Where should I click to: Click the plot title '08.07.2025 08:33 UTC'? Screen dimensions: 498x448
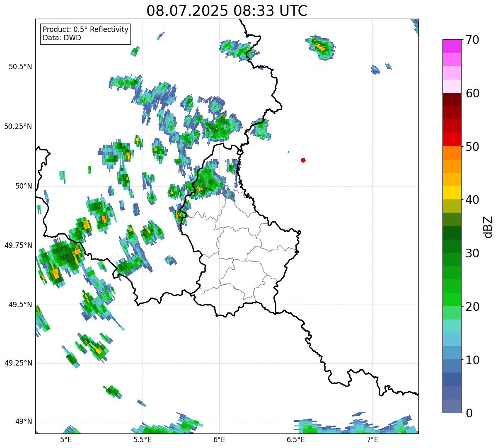tap(227, 11)
